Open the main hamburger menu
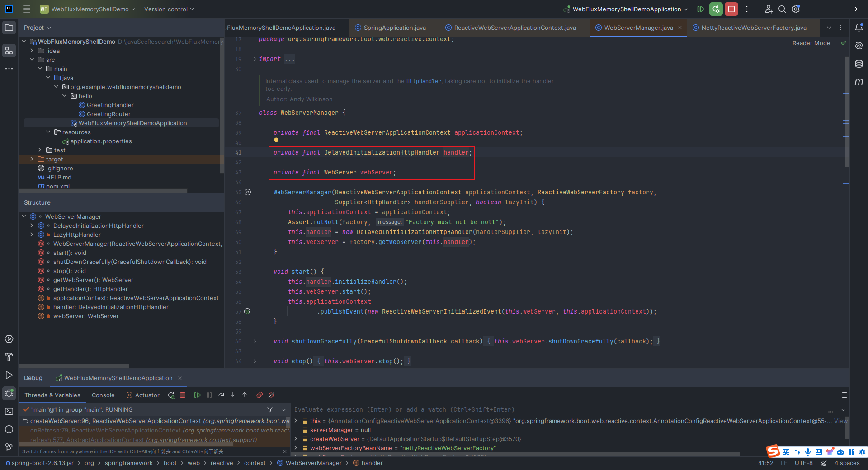Viewport: 868px width, 470px height. pos(27,9)
